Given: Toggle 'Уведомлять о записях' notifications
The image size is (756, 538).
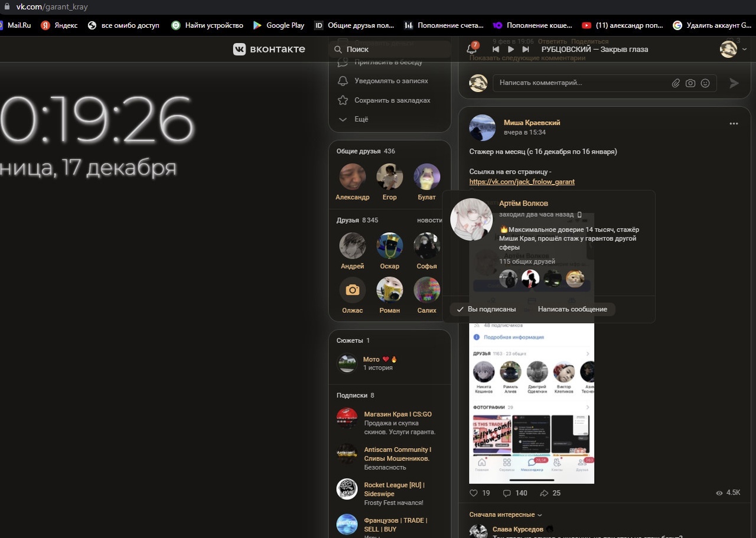Looking at the screenshot, I should coord(390,81).
